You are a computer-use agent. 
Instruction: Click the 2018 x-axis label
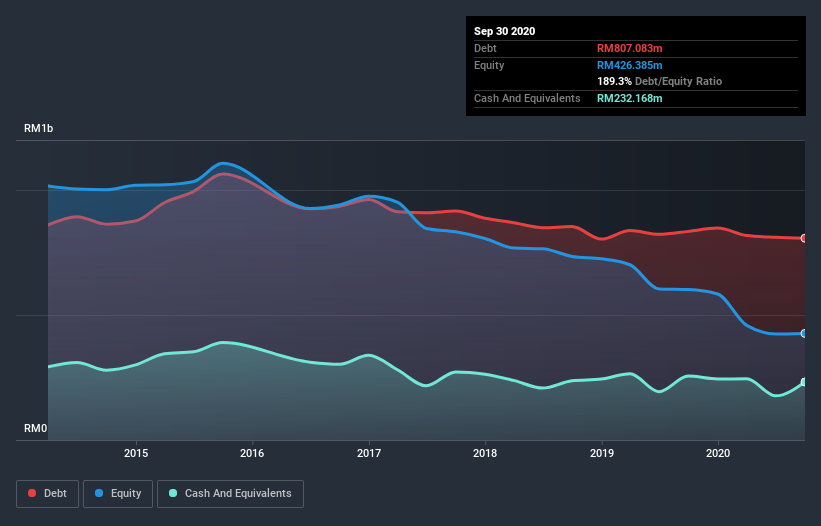pos(485,453)
